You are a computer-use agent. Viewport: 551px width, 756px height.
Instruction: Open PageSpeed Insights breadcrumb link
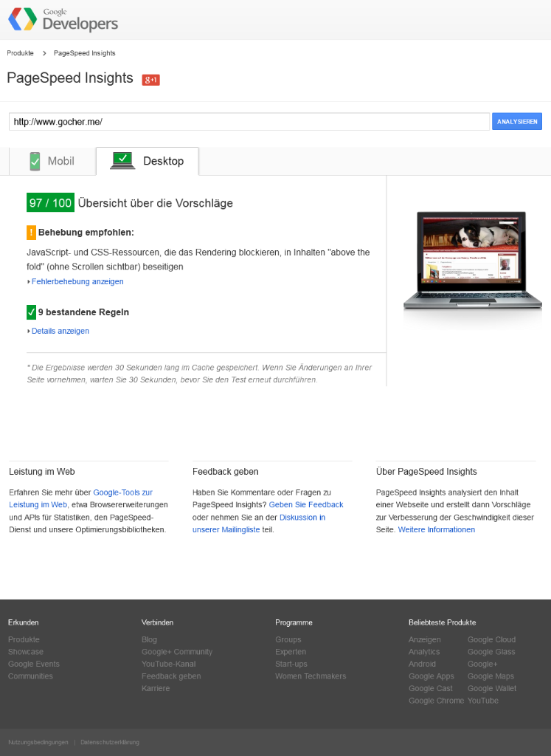(x=84, y=53)
